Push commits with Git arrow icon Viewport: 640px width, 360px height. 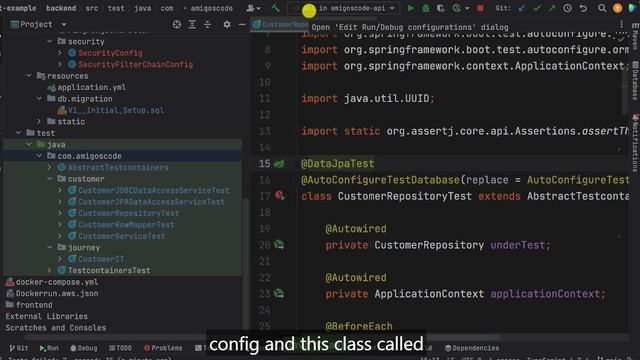click(552, 8)
